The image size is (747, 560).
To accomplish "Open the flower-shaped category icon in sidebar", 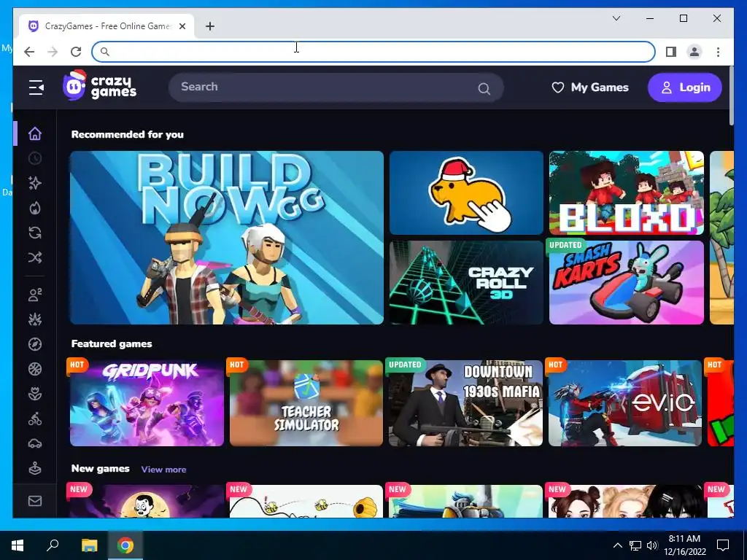I will [x=35, y=394].
